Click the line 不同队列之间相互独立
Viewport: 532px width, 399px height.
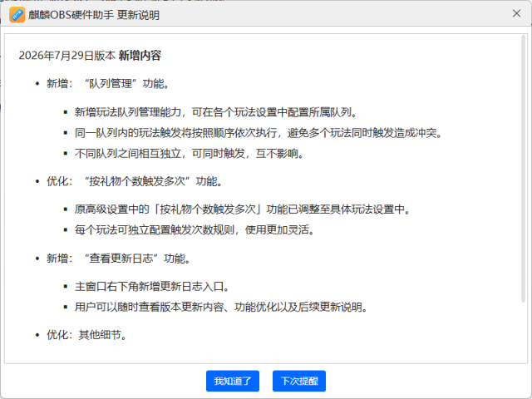[x=189, y=154]
